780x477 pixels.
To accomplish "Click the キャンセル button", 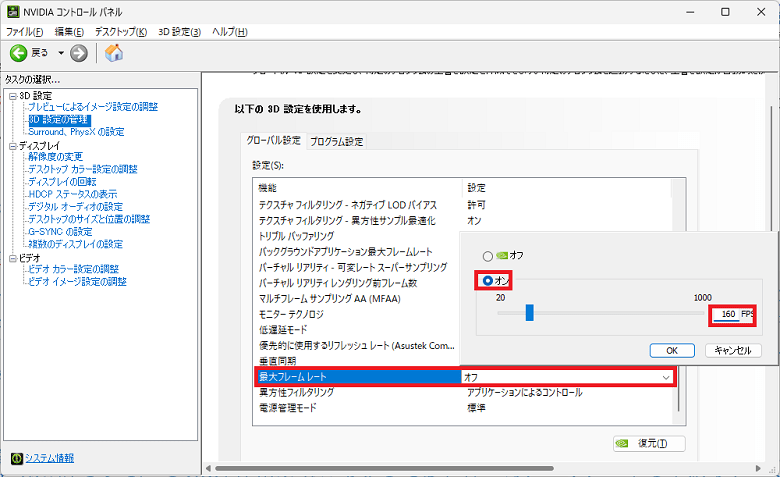I will pos(733,350).
